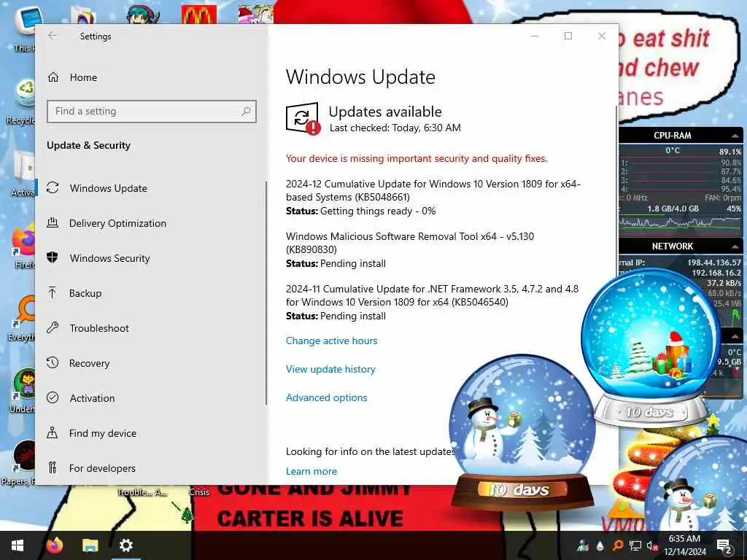Click the Find my device sidebar label
The width and height of the screenshot is (747, 560).
tap(103, 433)
